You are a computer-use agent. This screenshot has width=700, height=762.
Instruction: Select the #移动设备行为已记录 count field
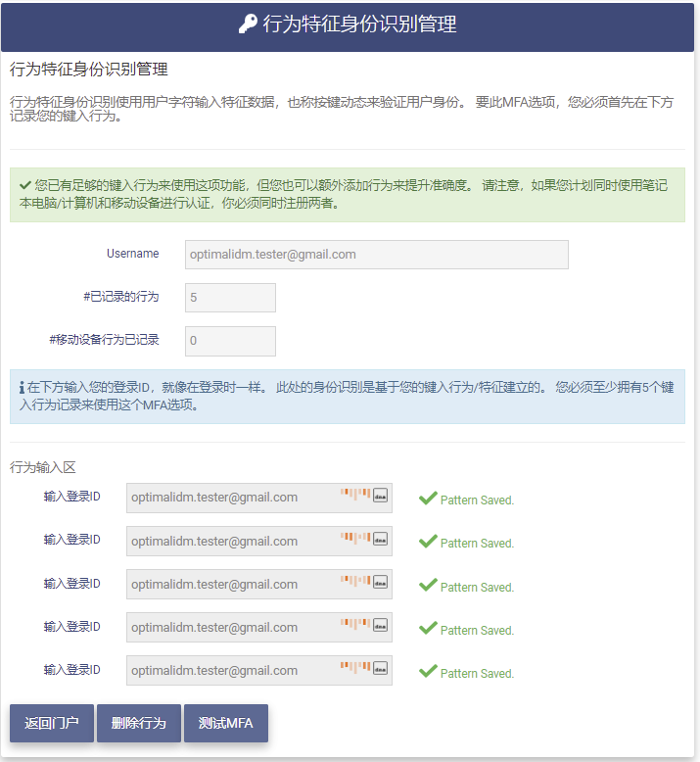click(230, 341)
